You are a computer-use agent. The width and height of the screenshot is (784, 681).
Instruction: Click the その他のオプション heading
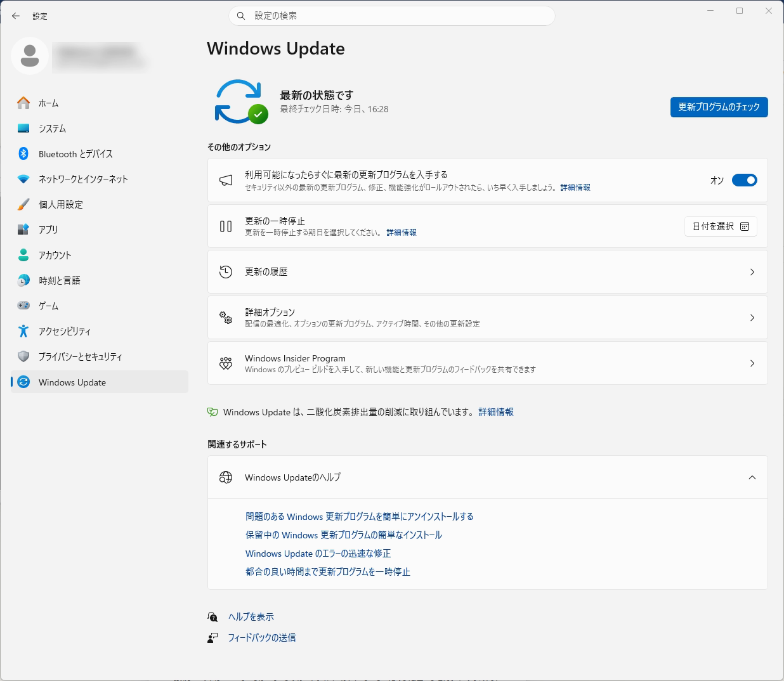pyautogui.click(x=239, y=147)
